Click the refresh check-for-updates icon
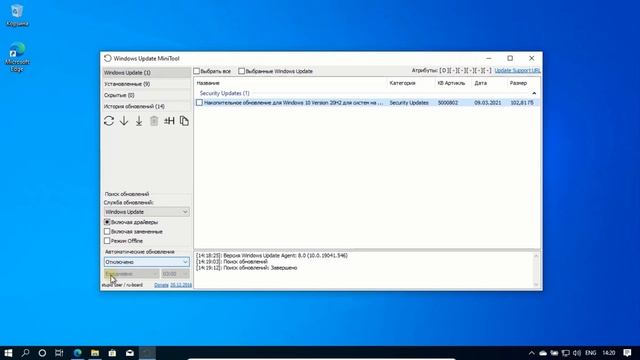Screen dimensions: 640x360 (109, 121)
